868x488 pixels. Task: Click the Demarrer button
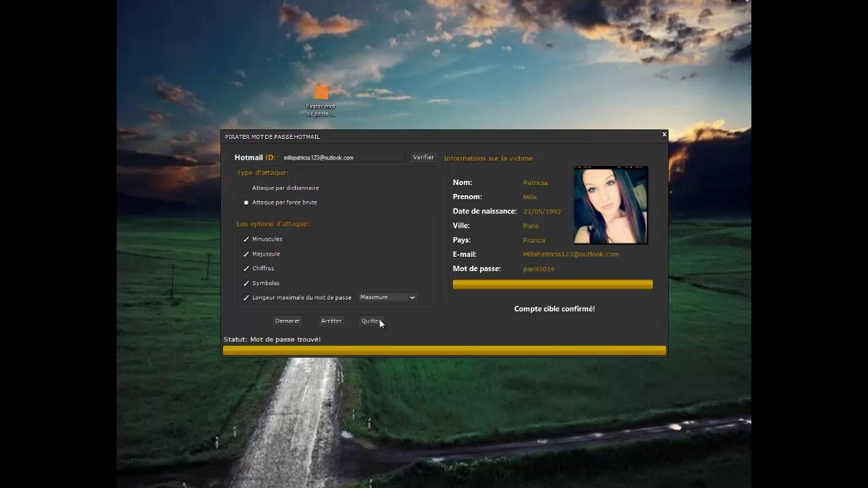coord(288,321)
